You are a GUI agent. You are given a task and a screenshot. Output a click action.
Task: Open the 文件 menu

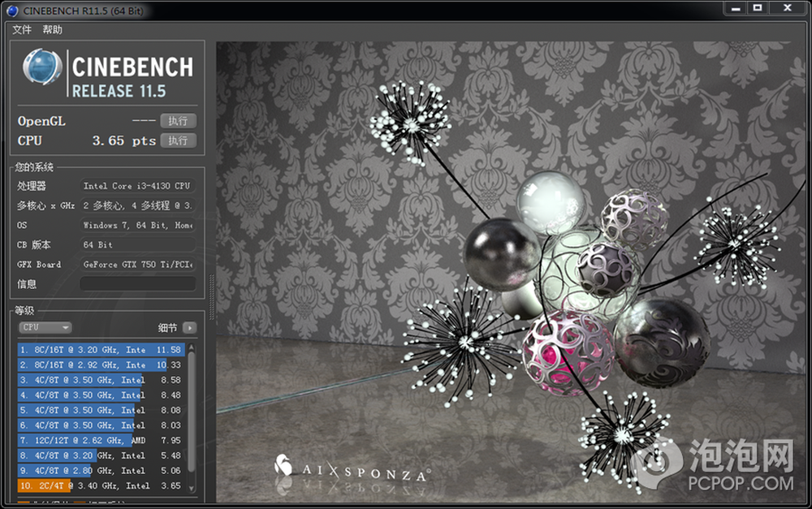coord(22,29)
